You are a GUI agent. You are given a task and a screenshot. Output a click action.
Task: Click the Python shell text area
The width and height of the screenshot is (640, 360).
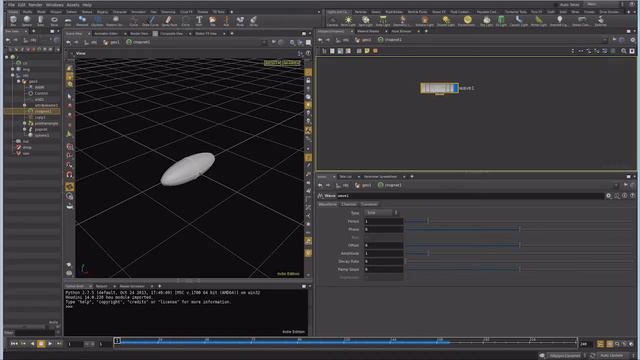click(x=186, y=312)
